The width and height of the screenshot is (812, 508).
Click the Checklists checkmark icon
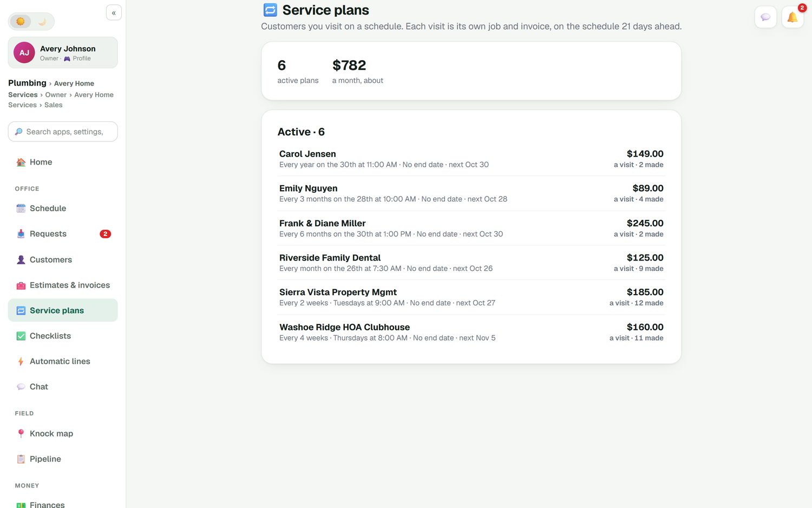pos(21,336)
